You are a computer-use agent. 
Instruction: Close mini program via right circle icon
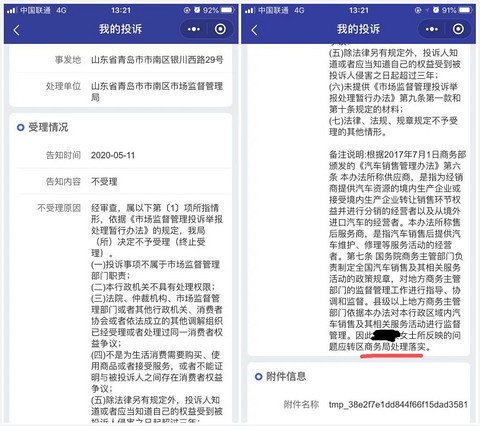[x=458, y=29]
